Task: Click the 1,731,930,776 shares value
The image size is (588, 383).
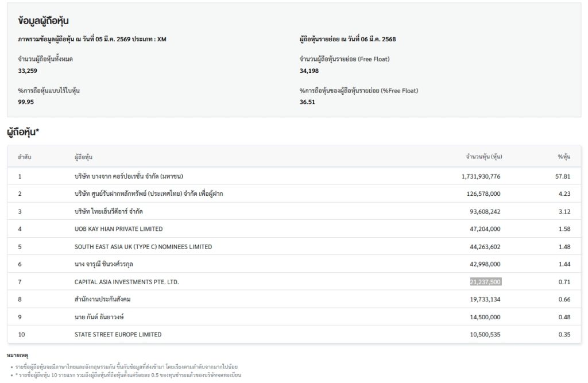Action: (x=480, y=176)
